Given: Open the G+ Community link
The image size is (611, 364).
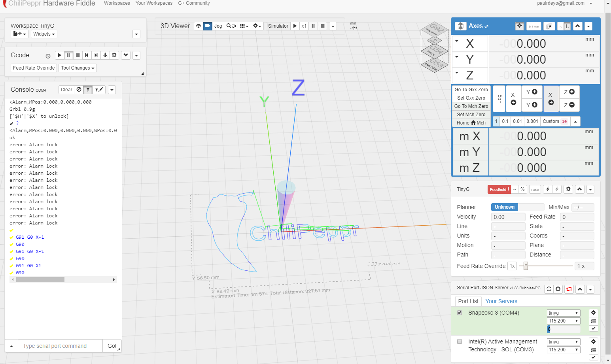Looking at the screenshot, I should 194,3.
